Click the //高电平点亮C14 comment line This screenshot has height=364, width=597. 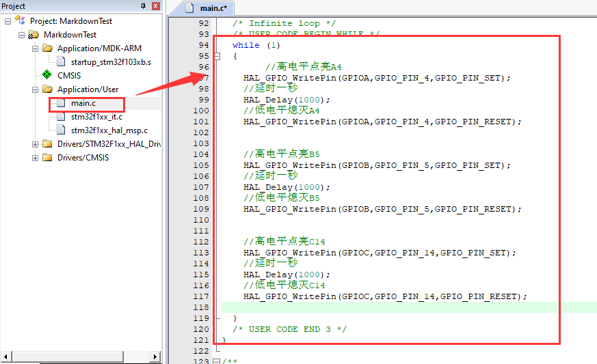pyautogui.click(x=284, y=242)
